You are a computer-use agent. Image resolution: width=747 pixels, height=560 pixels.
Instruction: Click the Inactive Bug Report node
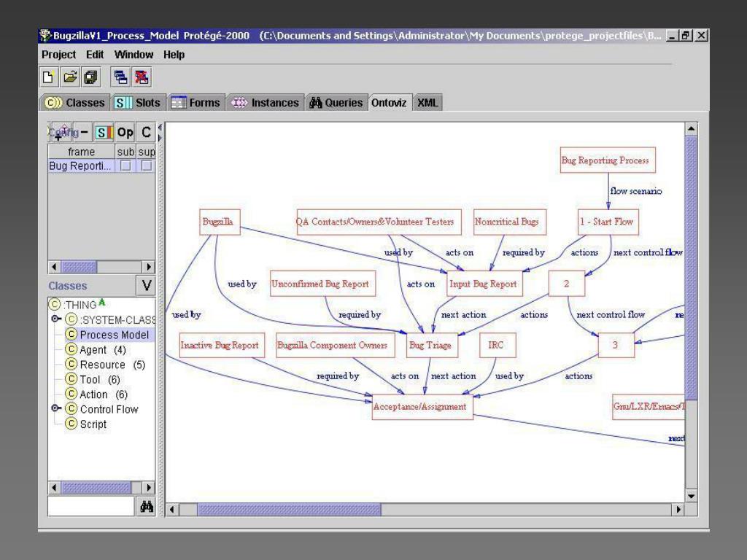222,345
